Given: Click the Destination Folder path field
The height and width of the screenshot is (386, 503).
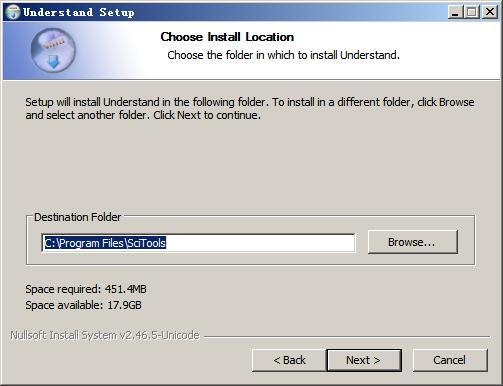Looking at the screenshot, I should (198, 243).
